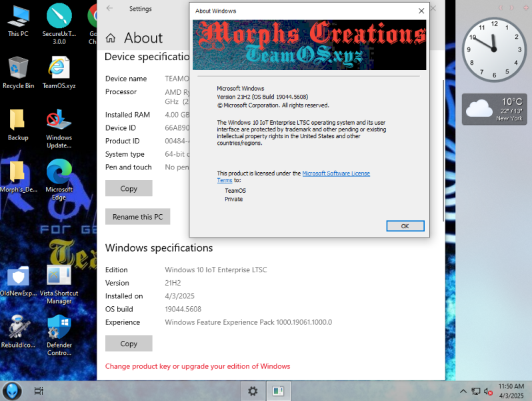This screenshot has width=532, height=401.
Task: Click the sidebar add gadget plus icon
Action: tap(525, 7)
